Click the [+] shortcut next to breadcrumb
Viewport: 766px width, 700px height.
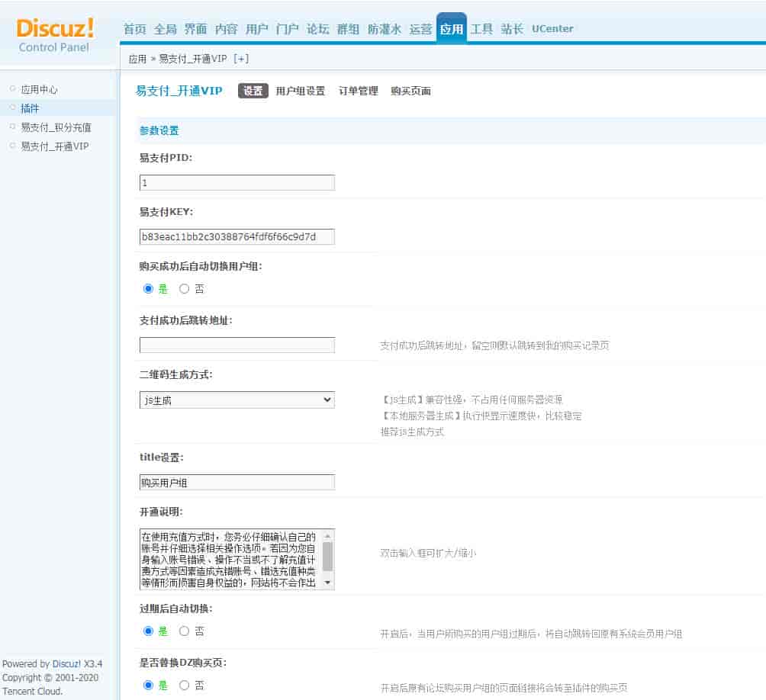tap(241, 59)
